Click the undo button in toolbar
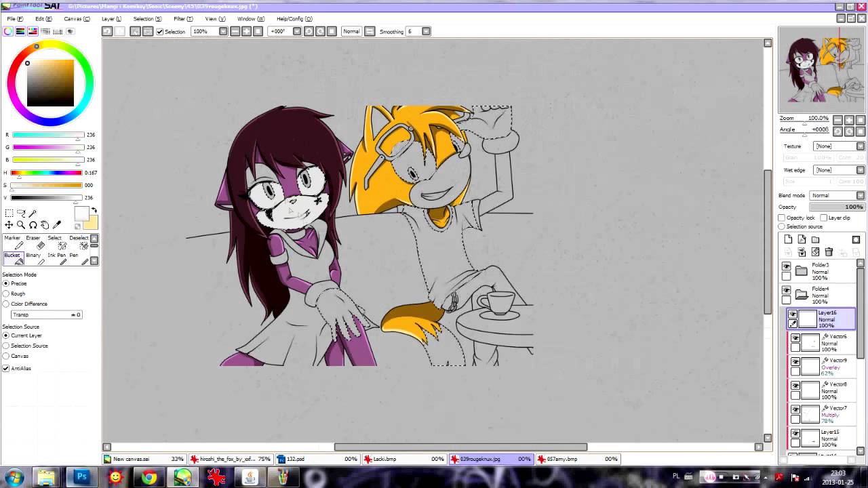Viewport: 868px width, 488px height. [107, 31]
